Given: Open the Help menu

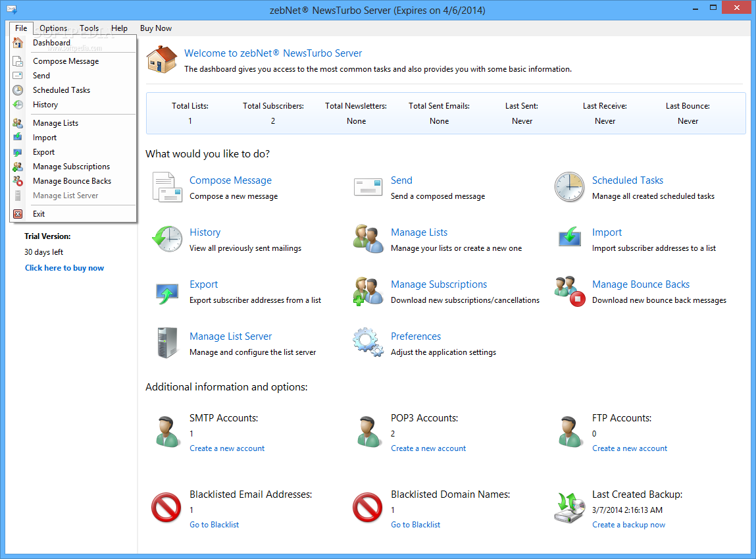Looking at the screenshot, I should pos(119,28).
